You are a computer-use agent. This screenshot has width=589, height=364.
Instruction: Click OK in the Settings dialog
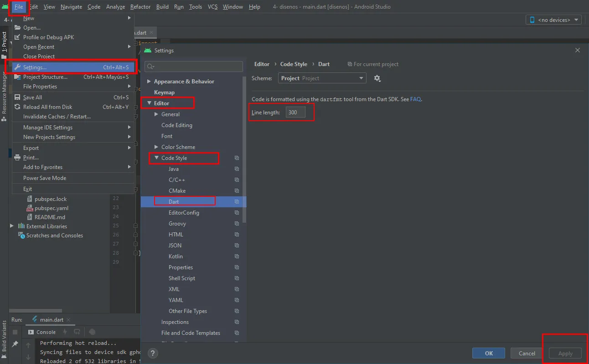489,353
